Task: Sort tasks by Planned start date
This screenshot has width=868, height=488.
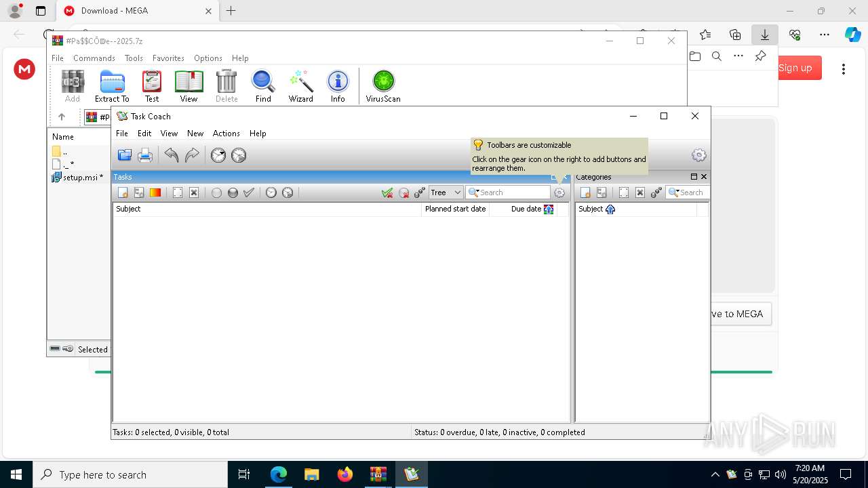Action: point(455,209)
